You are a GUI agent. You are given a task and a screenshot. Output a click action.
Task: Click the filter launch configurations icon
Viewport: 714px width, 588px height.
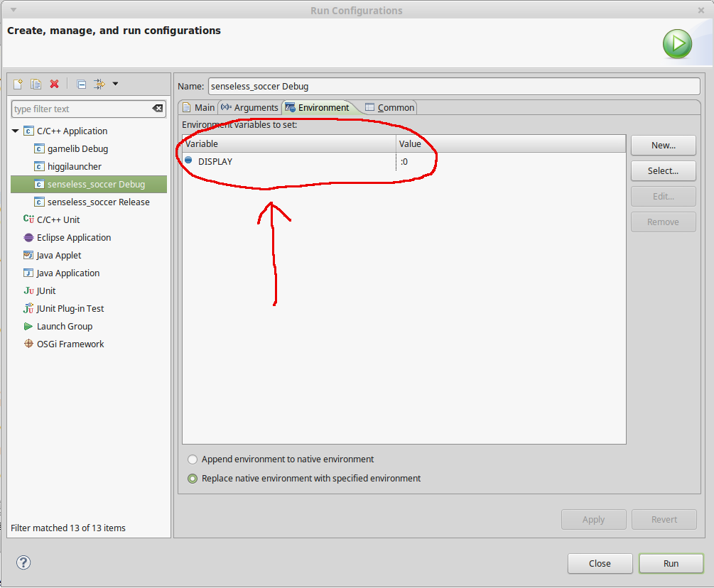(99, 84)
